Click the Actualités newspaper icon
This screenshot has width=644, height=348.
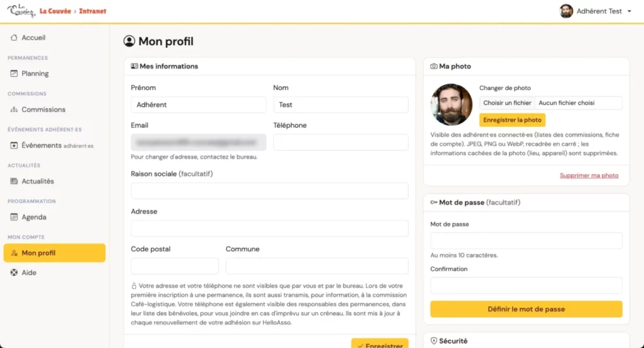[14, 181]
